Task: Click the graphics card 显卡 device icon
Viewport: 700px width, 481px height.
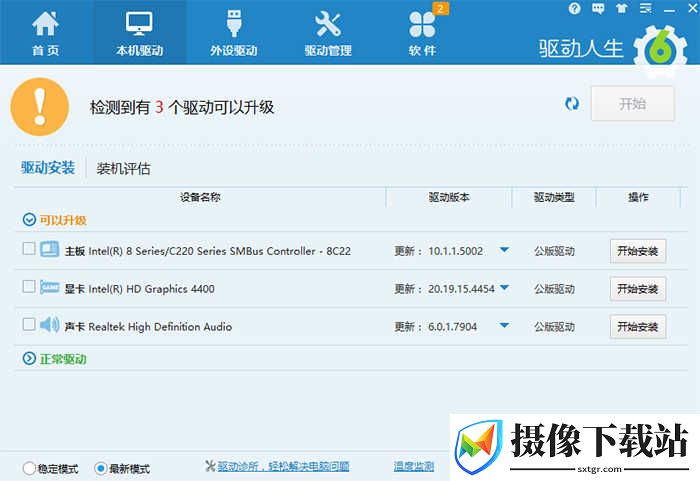Action: [49, 287]
